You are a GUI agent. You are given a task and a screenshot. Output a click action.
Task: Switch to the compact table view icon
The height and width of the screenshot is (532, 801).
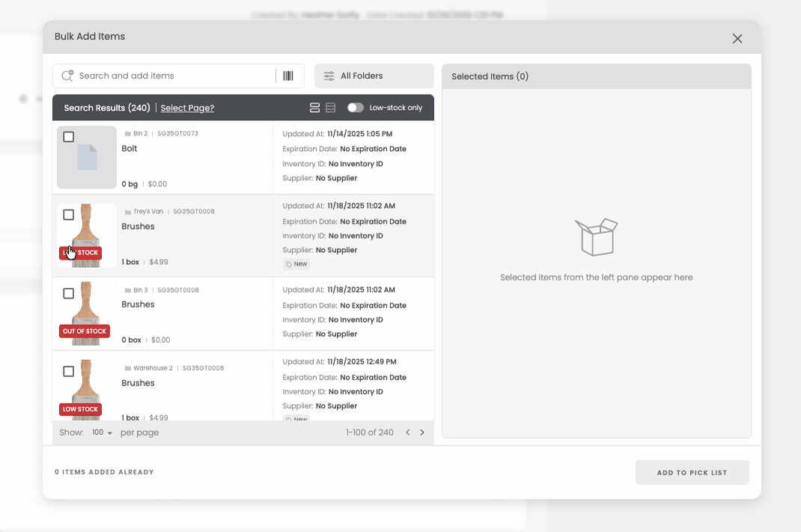click(x=331, y=108)
